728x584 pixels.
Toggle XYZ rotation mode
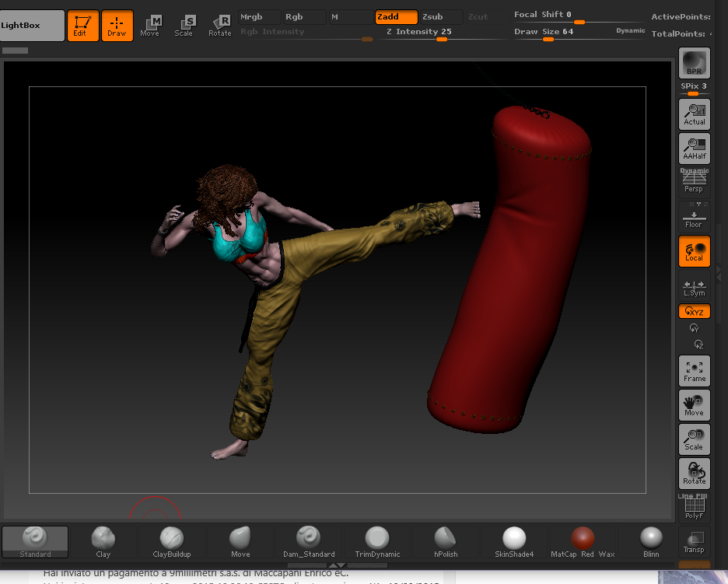pyautogui.click(x=694, y=312)
